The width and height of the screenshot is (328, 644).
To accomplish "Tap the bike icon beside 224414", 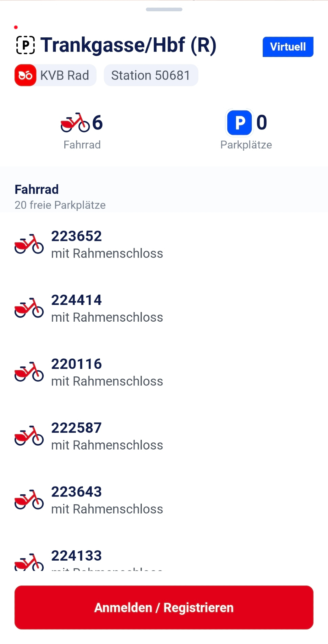I will tap(29, 308).
